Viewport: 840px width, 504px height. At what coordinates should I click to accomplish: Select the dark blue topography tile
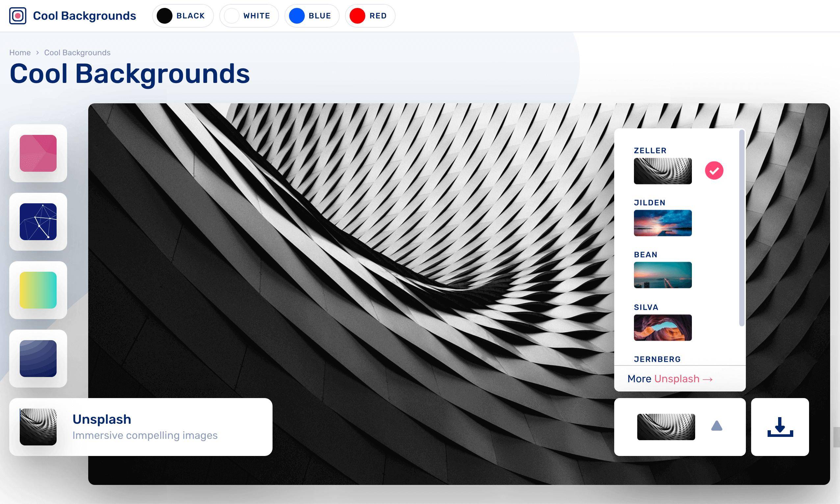pos(38,359)
